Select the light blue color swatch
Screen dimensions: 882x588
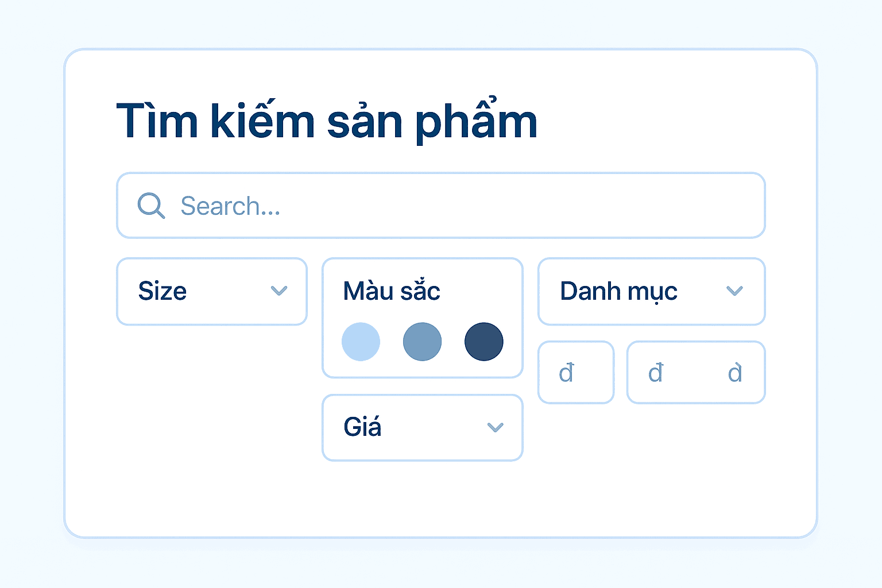point(361,342)
